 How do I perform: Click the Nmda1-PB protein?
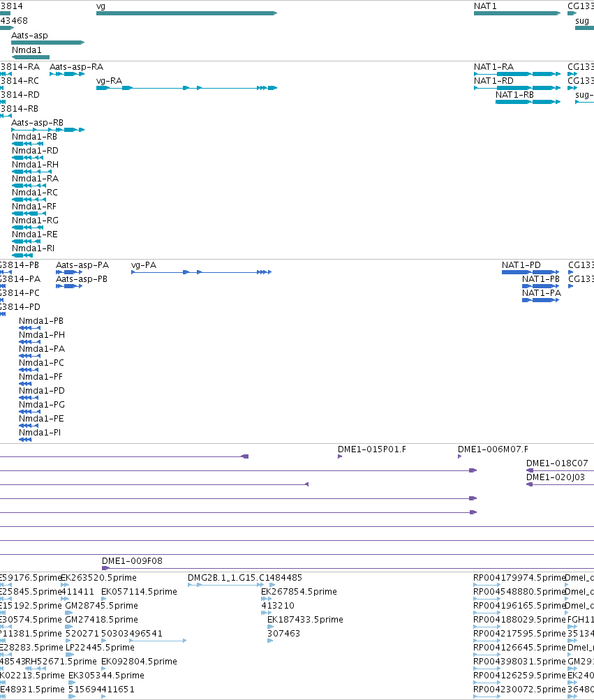pos(29,328)
